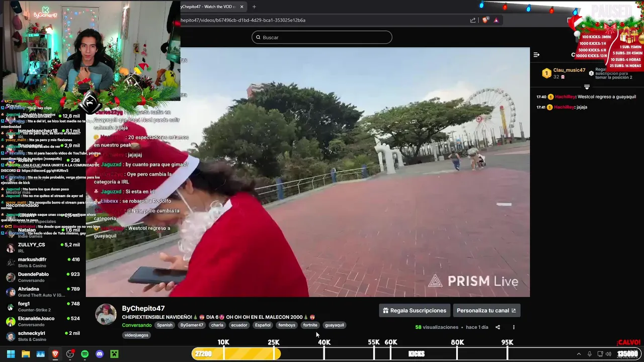644x362 pixels.
Task: Expand the leaderboard with the down arrow
Action: pyautogui.click(x=587, y=87)
